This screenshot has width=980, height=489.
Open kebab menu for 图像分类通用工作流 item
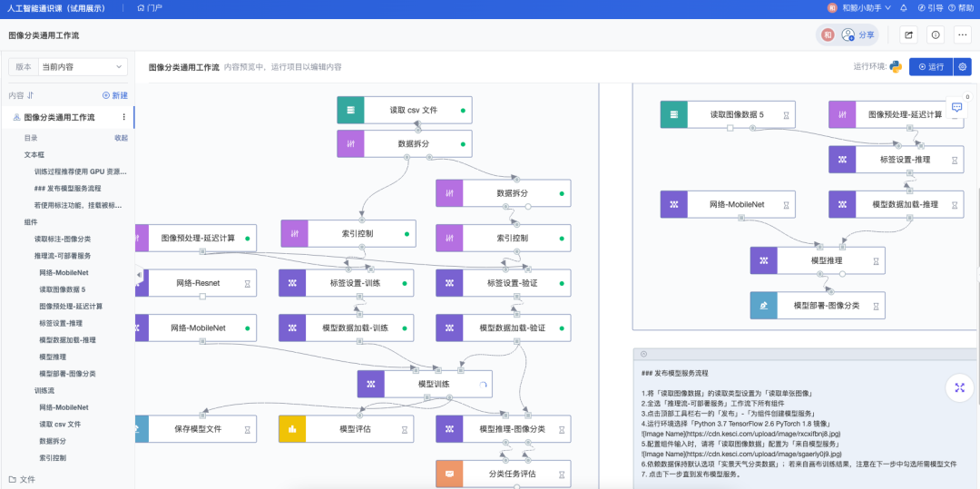pos(123,117)
